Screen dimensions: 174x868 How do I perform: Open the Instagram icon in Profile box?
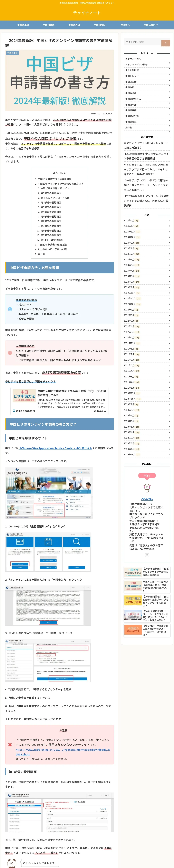[147, 555]
